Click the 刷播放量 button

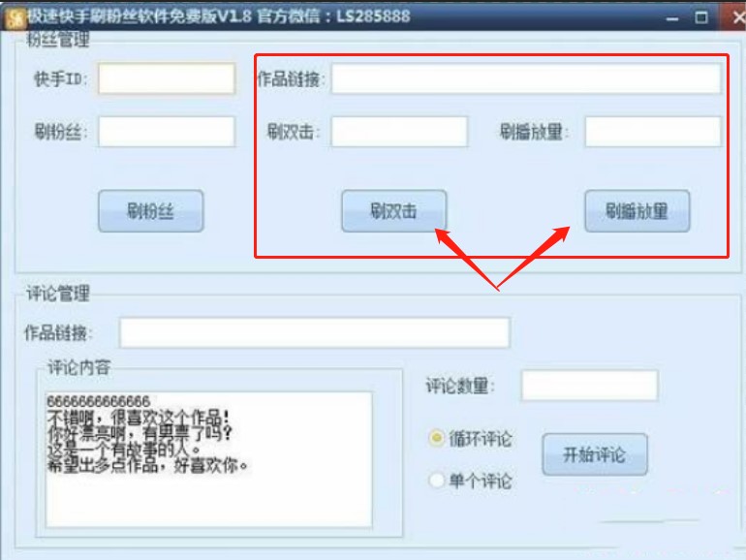coord(637,211)
